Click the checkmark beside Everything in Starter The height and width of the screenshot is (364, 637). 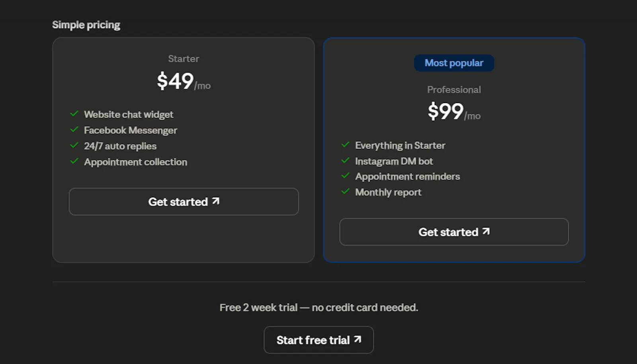click(345, 145)
